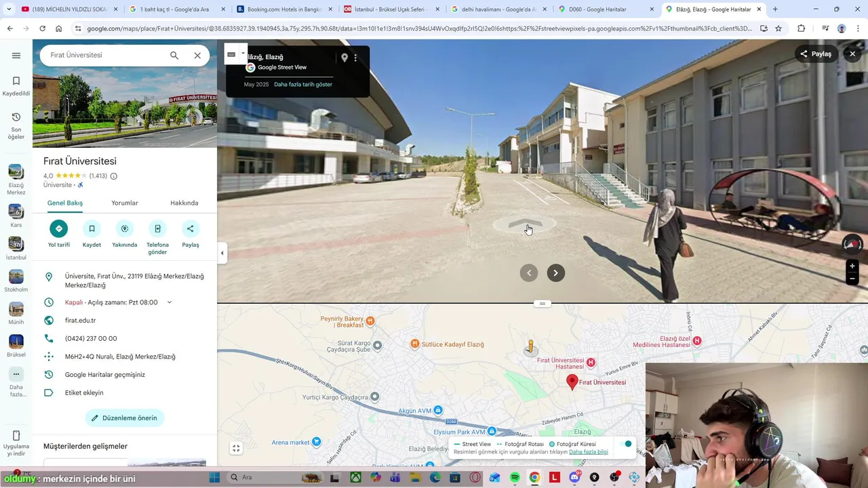The image size is (868, 488).
Task: Click the Yakınında nearby button
Action: [x=125, y=228]
